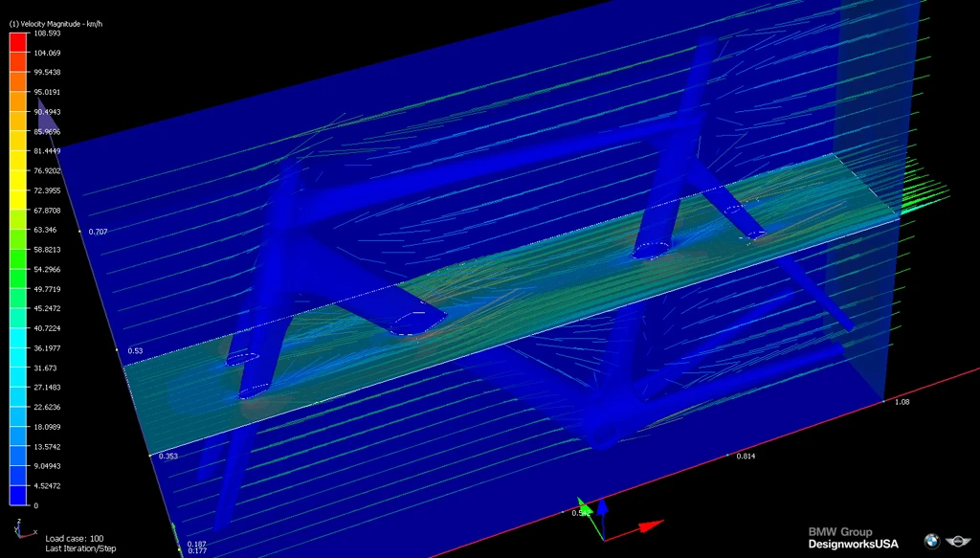Click legend value 95.0191

click(48, 92)
